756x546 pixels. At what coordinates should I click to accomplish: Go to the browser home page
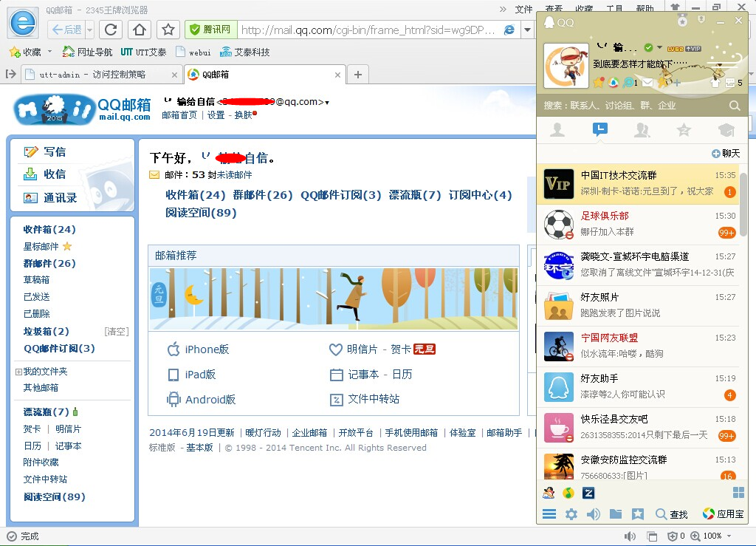click(x=140, y=30)
